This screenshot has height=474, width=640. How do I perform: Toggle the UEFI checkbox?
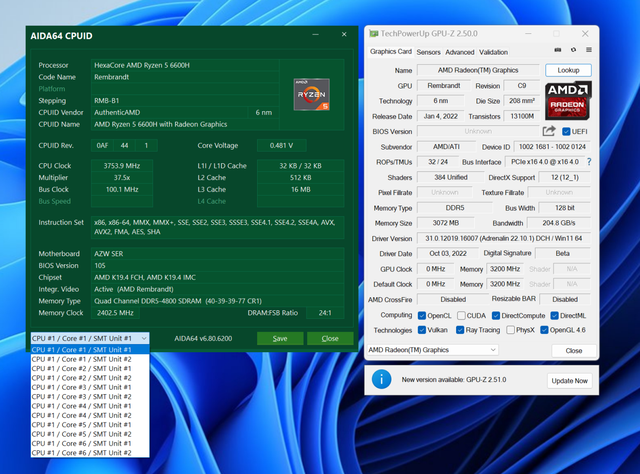566,131
